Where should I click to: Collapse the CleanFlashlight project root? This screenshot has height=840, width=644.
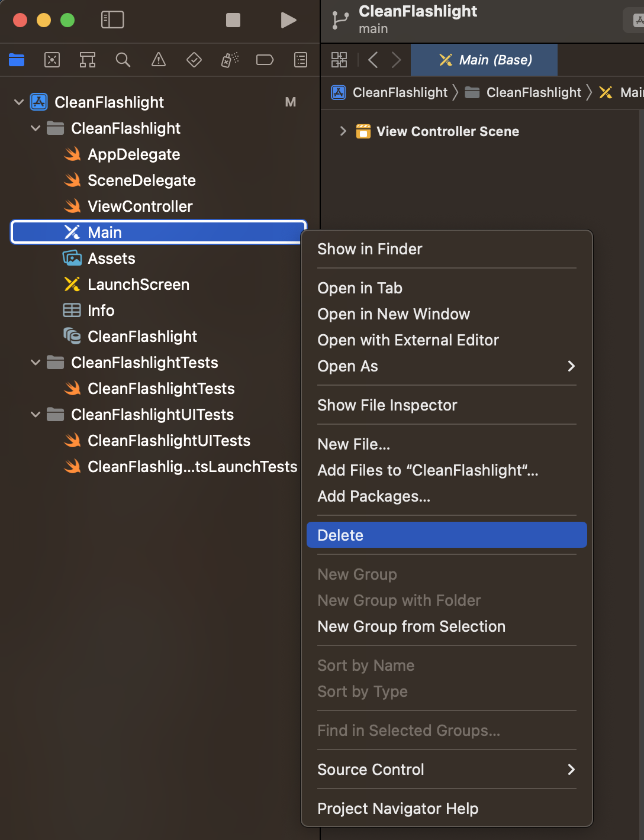pyautogui.click(x=19, y=102)
